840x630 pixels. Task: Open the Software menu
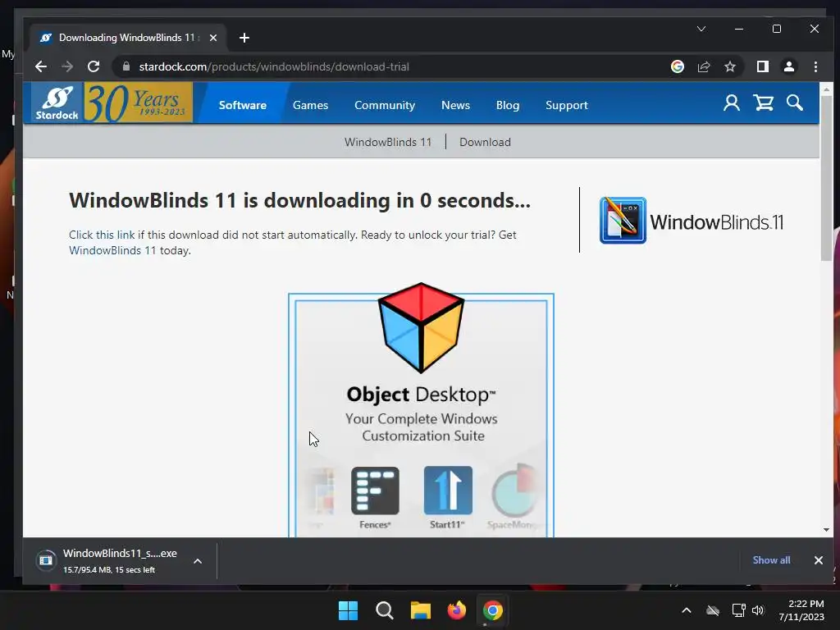coord(242,105)
